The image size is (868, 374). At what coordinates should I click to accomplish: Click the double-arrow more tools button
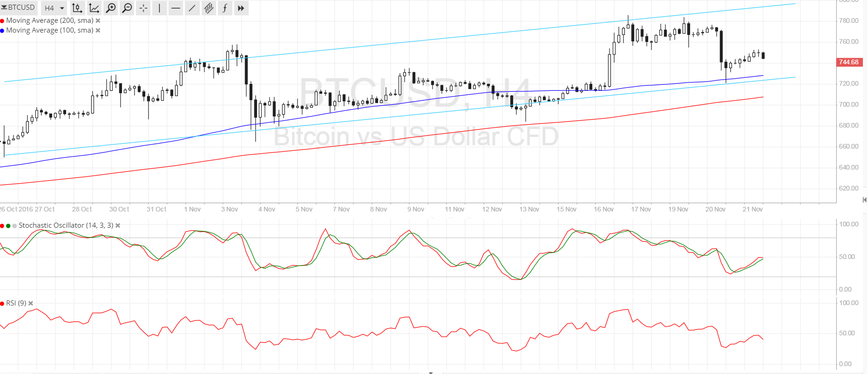(241, 8)
